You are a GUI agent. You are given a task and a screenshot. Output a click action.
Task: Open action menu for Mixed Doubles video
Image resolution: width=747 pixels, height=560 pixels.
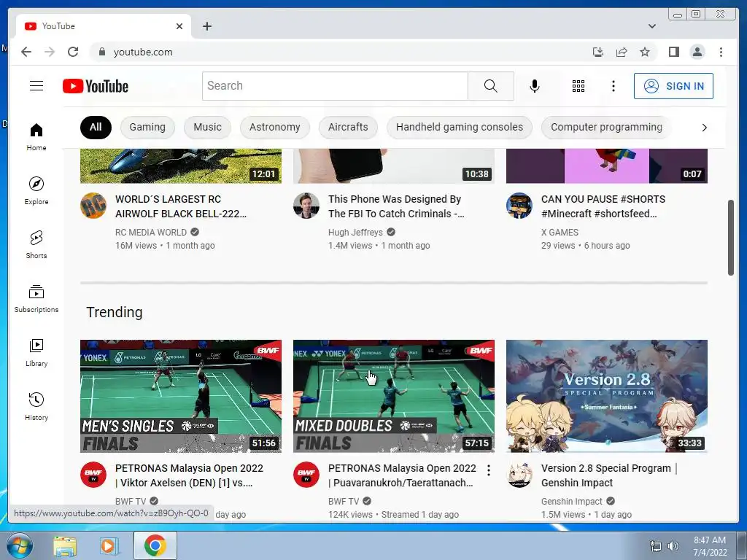click(488, 470)
